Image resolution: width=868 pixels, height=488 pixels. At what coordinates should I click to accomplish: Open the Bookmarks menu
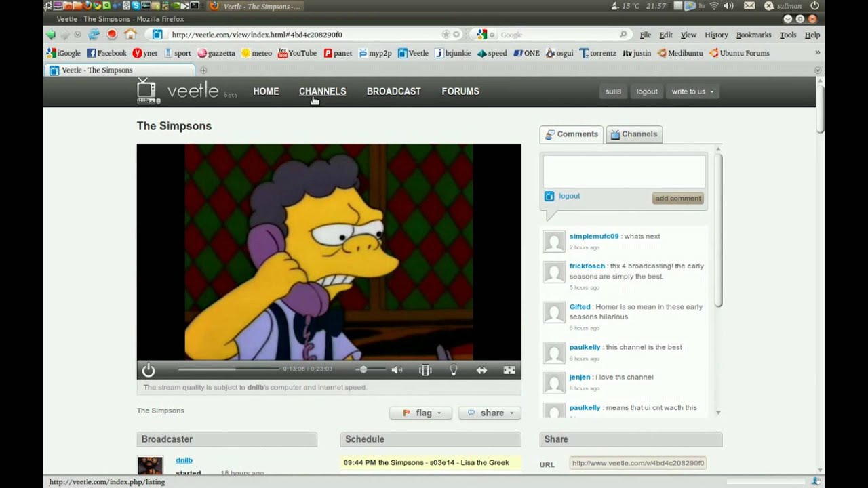point(753,35)
